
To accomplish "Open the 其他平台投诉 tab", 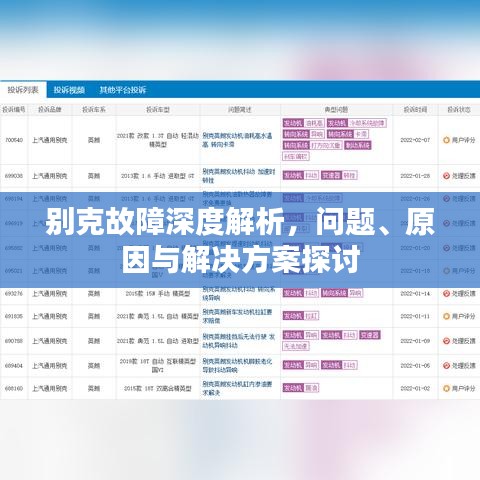I will tap(123, 90).
